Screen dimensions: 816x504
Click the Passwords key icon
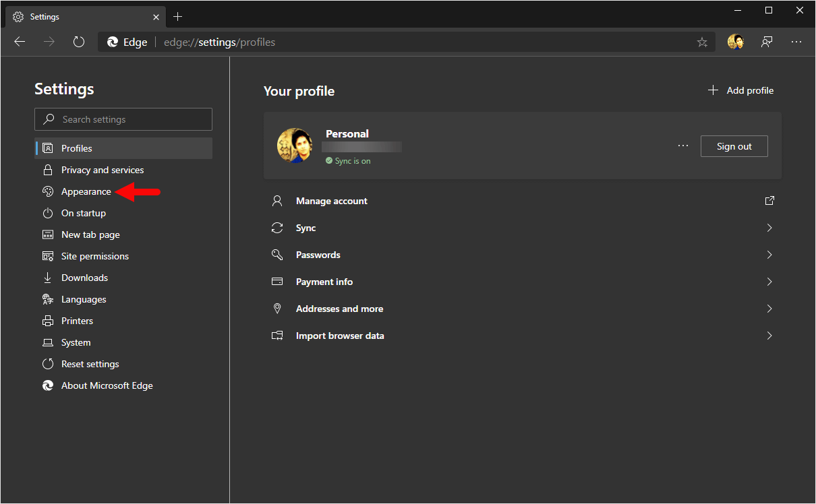tap(277, 255)
